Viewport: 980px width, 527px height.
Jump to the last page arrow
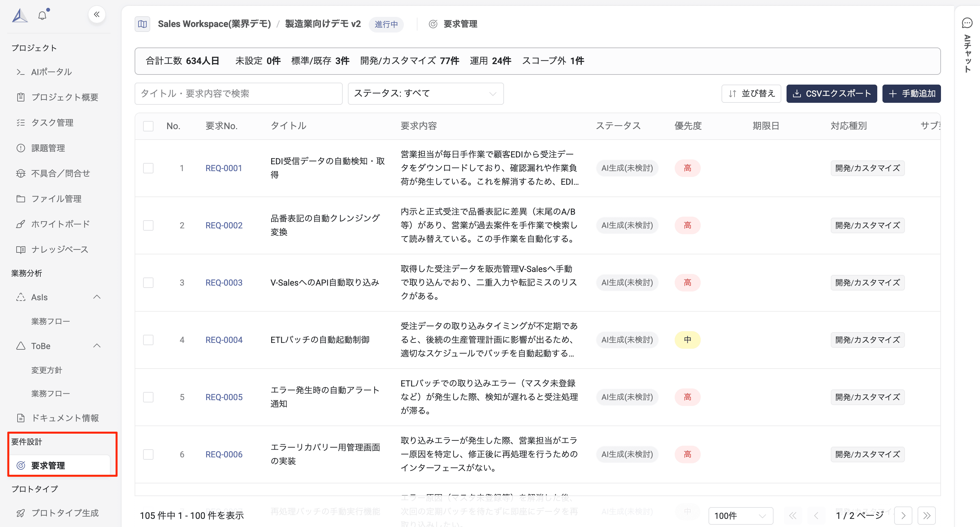[926, 516]
